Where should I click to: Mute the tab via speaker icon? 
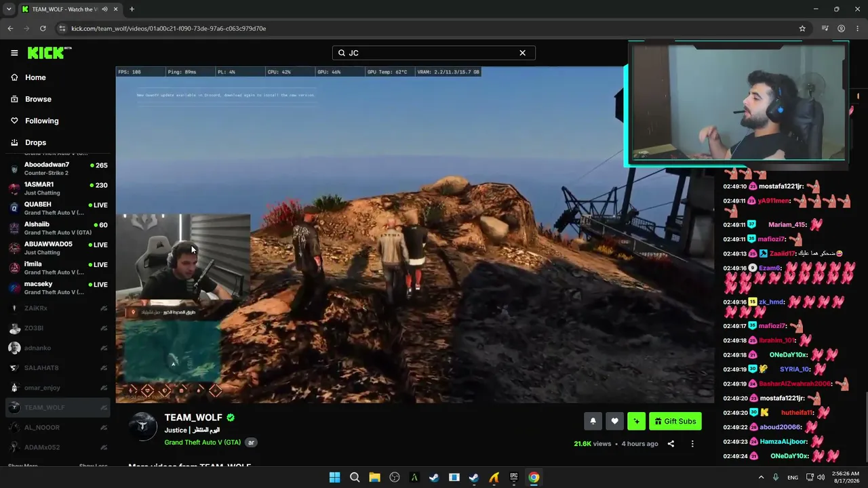pos(104,9)
